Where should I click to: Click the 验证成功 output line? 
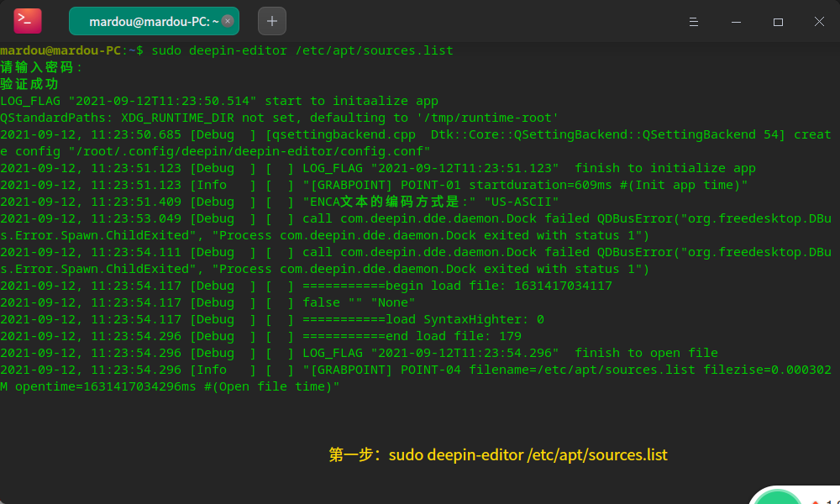(29, 84)
